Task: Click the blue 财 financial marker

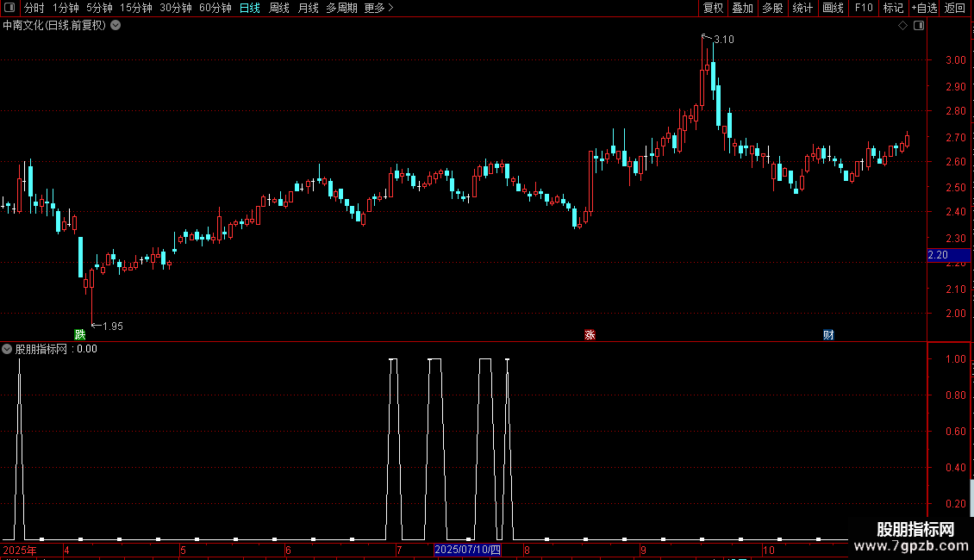Action: (828, 334)
